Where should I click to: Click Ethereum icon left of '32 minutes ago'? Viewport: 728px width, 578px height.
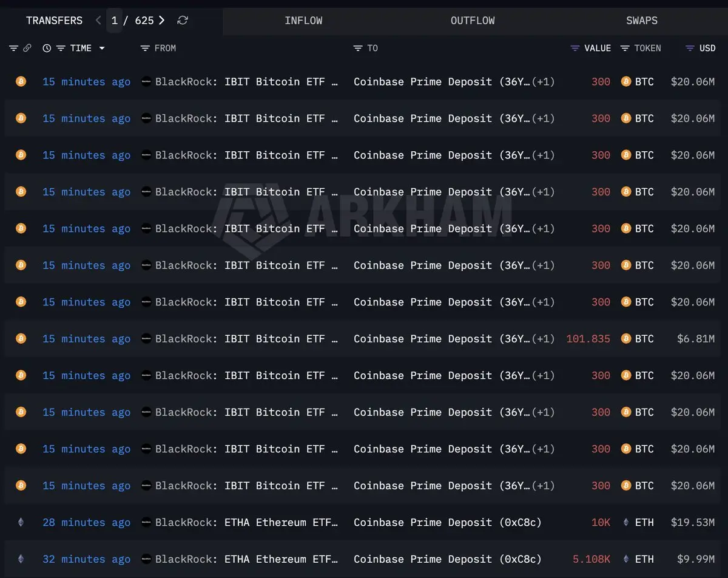tap(21, 559)
